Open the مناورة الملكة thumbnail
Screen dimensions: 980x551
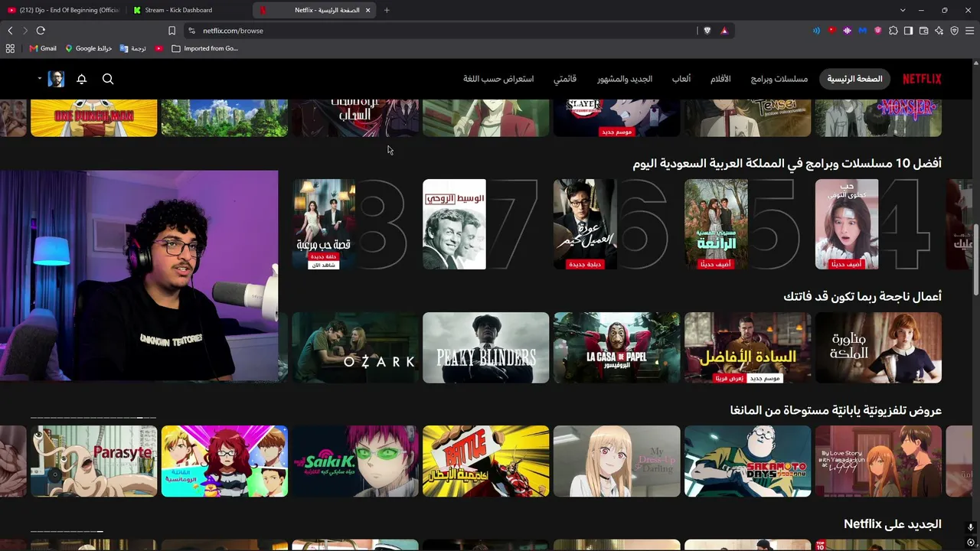[x=878, y=347]
